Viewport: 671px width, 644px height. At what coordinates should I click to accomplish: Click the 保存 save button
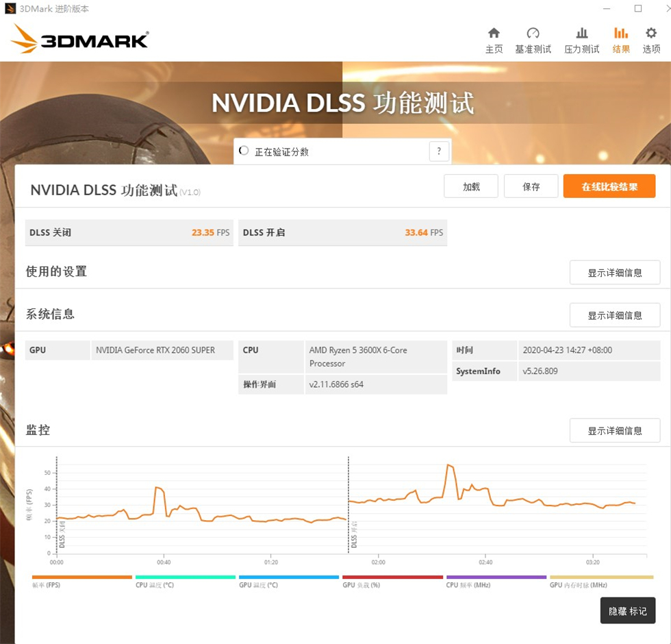(x=531, y=186)
